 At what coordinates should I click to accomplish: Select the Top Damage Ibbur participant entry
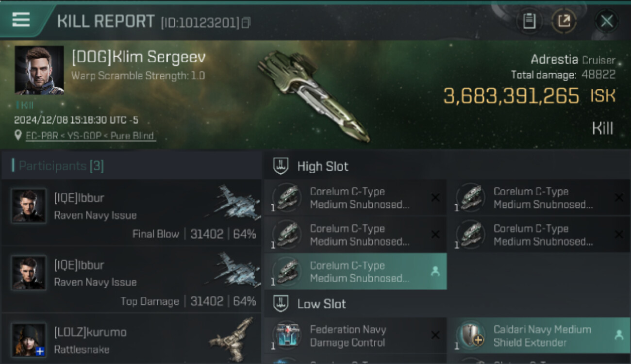[x=131, y=279]
